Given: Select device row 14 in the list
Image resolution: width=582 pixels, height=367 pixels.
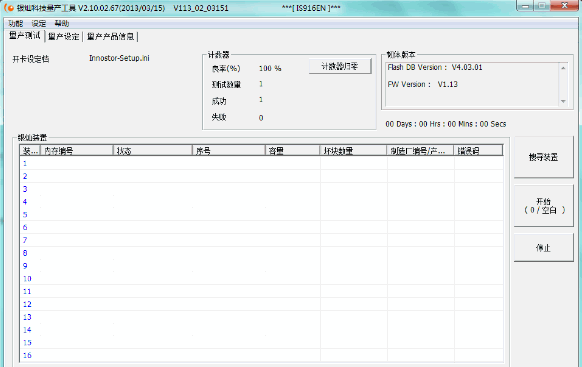Looking at the screenshot, I should point(262,330).
